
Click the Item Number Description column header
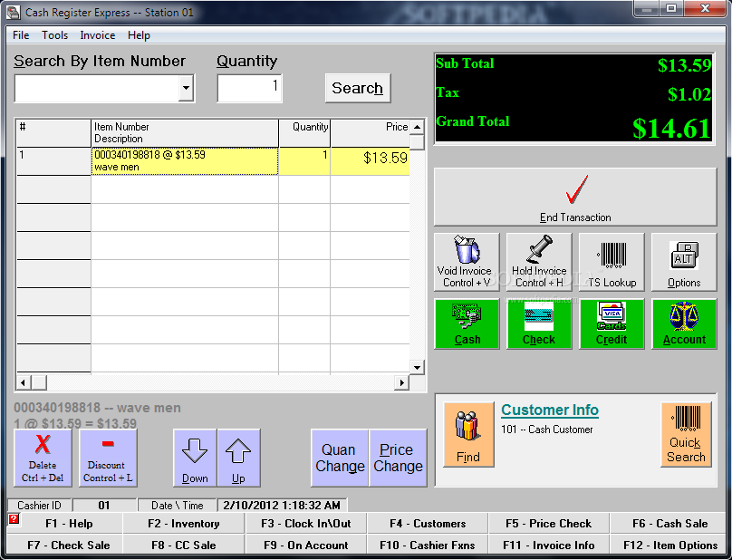point(185,133)
